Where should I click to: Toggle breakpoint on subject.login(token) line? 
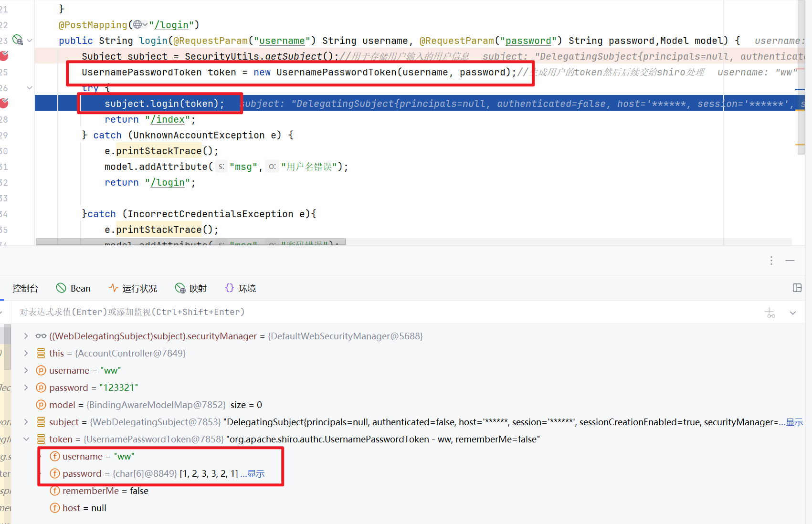pos(4,103)
